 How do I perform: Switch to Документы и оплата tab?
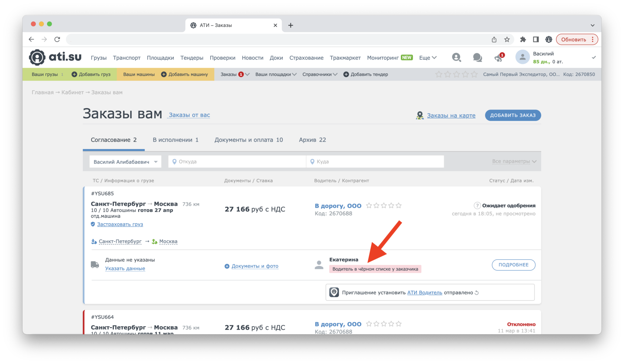(249, 140)
